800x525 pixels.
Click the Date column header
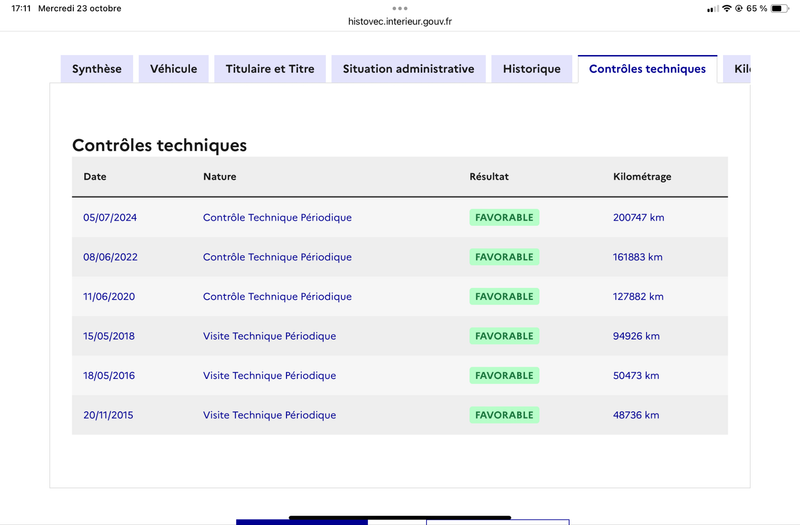(x=95, y=177)
